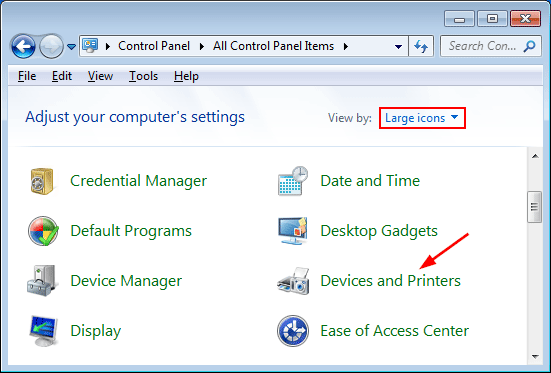Open the Display monitor icon

pos(43,330)
